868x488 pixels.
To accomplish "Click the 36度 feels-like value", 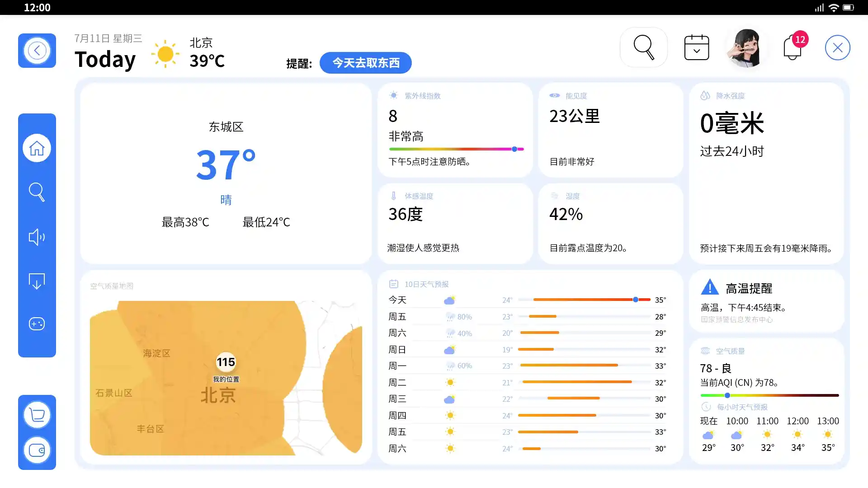I will point(406,214).
